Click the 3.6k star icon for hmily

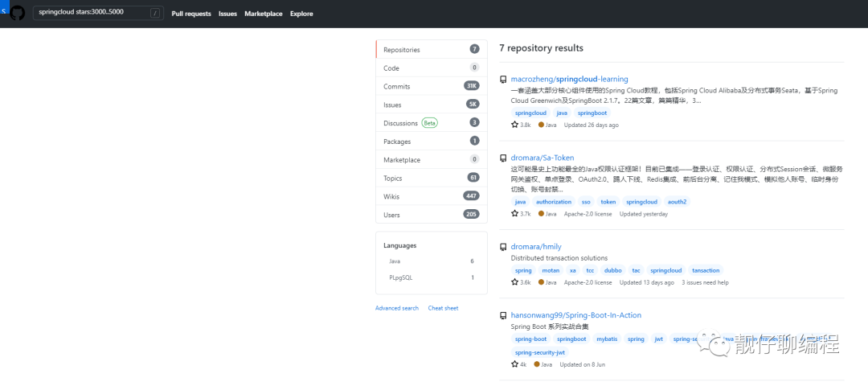[515, 281]
